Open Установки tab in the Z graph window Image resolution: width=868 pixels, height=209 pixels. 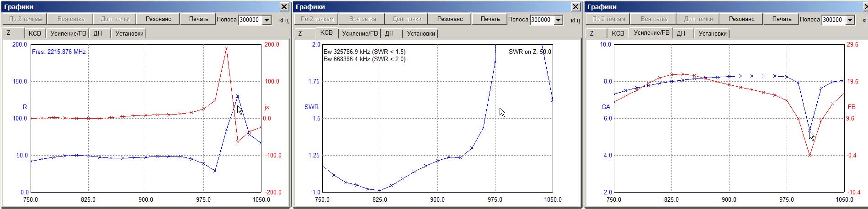(129, 33)
